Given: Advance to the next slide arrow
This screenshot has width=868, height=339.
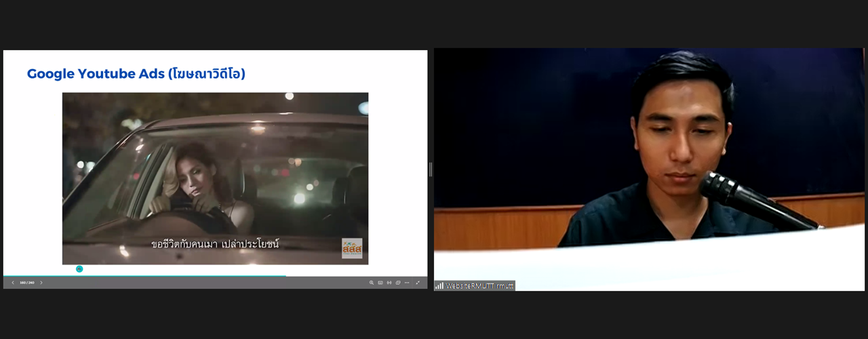Looking at the screenshot, I should 41,283.
